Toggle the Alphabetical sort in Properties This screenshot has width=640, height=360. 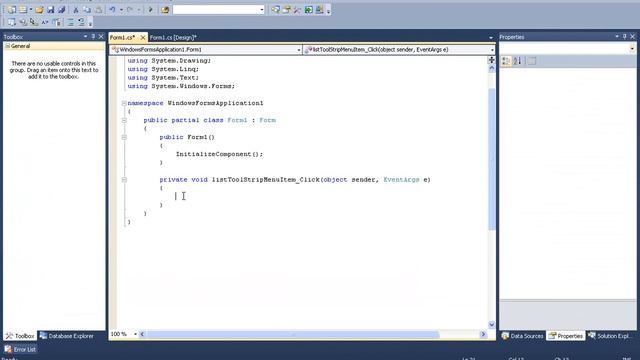pyautogui.click(x=517, y=61)
